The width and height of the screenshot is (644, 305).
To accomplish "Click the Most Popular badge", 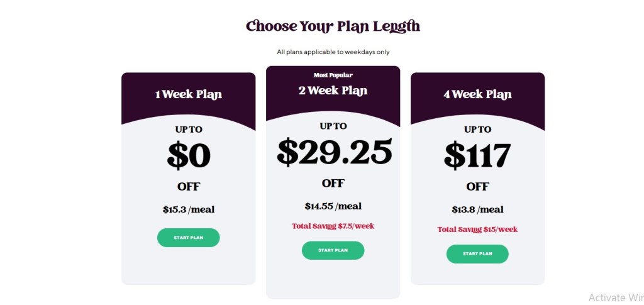I will pos(333,75).
